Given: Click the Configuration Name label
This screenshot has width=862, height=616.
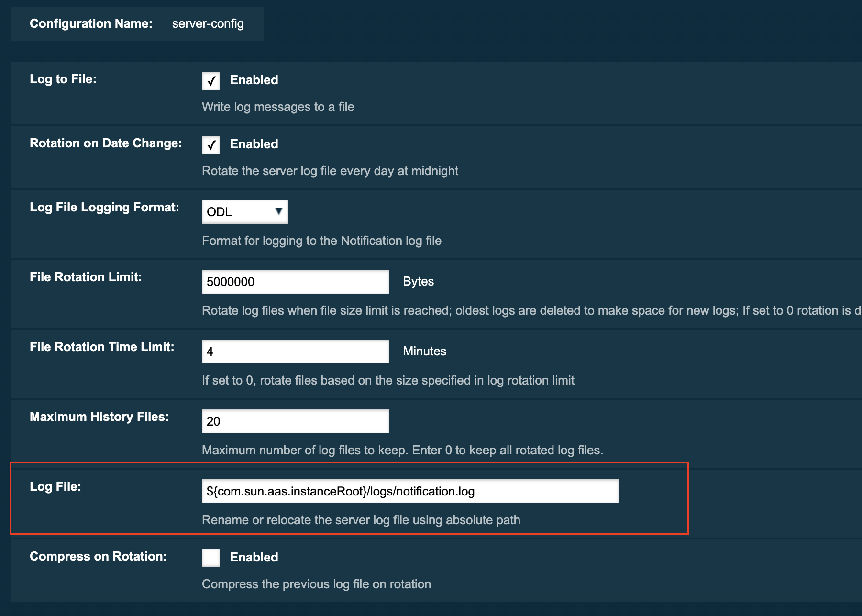Looking at the screenshot, I should [91, 23].
